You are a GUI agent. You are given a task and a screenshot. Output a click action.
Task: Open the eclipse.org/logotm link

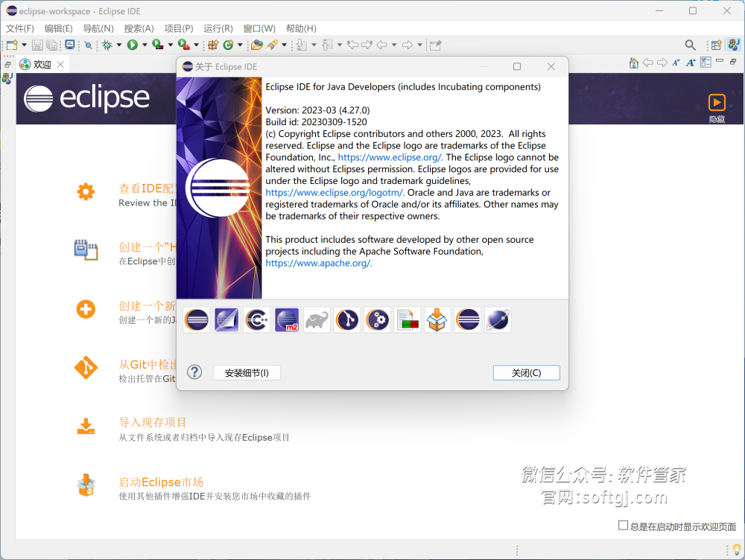(x=335, y=192)
